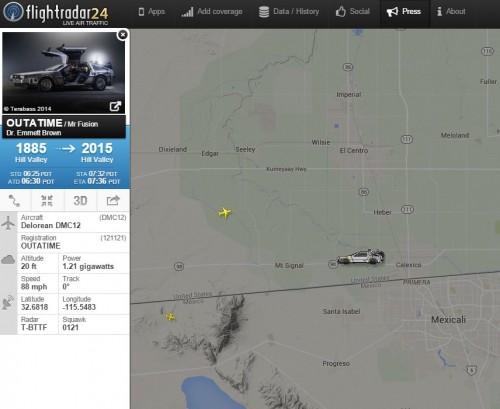Click the DeLorean aircraft photo
The height and width of the screenshot is (409, 500).
click(x=64, y=73)
